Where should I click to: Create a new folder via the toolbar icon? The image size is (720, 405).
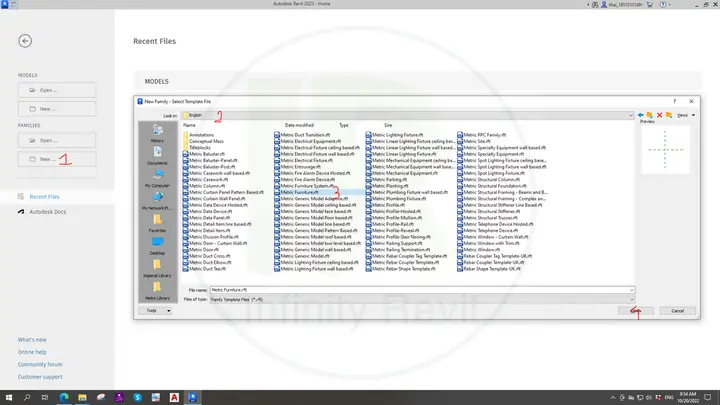pos(669,115)
